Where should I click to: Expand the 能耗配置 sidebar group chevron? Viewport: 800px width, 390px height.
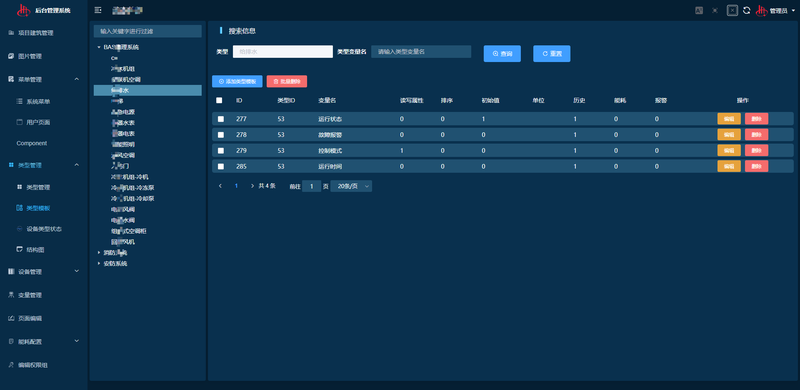[x=77, y=341]
